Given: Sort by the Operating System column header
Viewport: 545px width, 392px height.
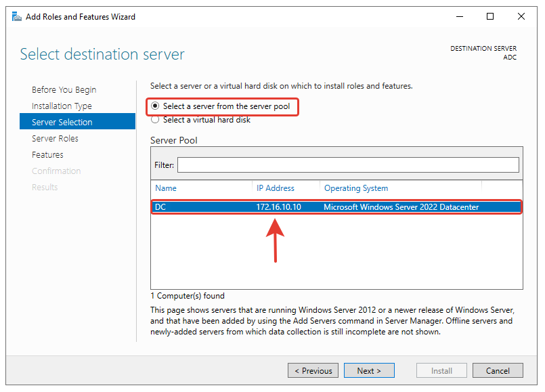Looking at the screenshot, I should pos(356,188).
